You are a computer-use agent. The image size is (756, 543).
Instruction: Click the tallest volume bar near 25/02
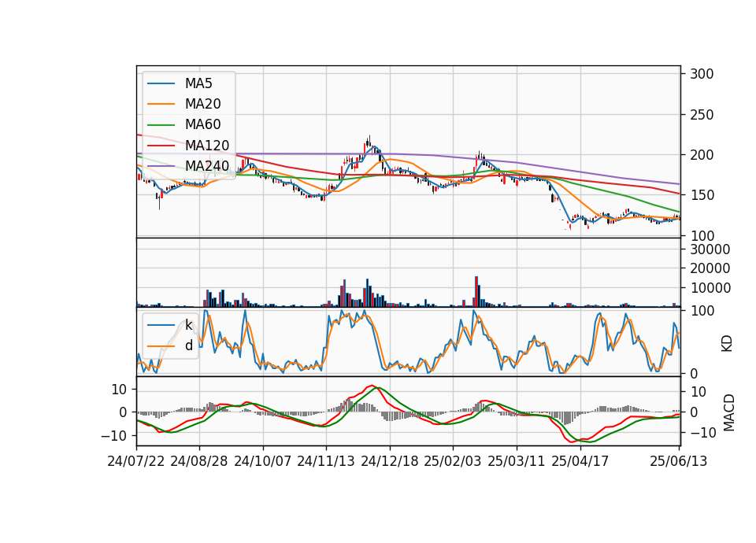pos(476,291)
